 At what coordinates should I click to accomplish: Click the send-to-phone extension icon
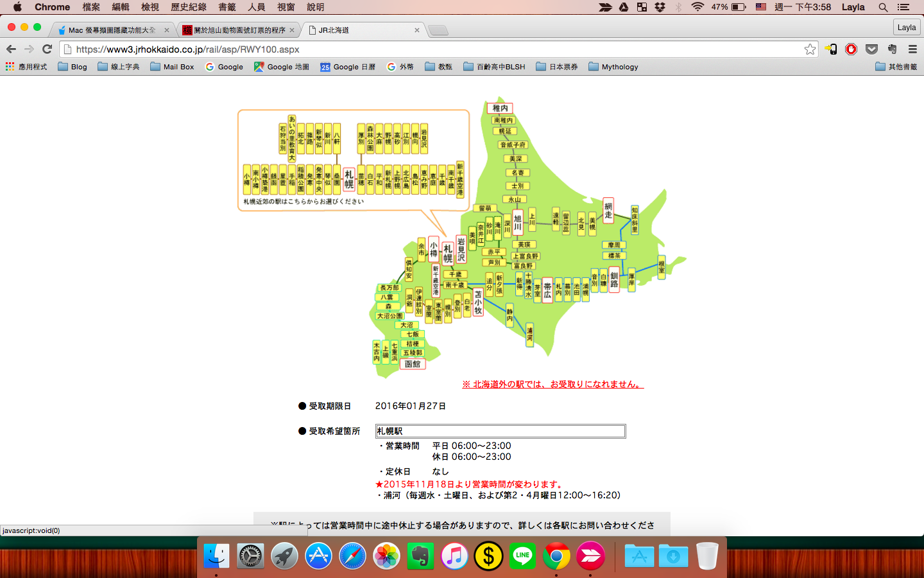831,49
